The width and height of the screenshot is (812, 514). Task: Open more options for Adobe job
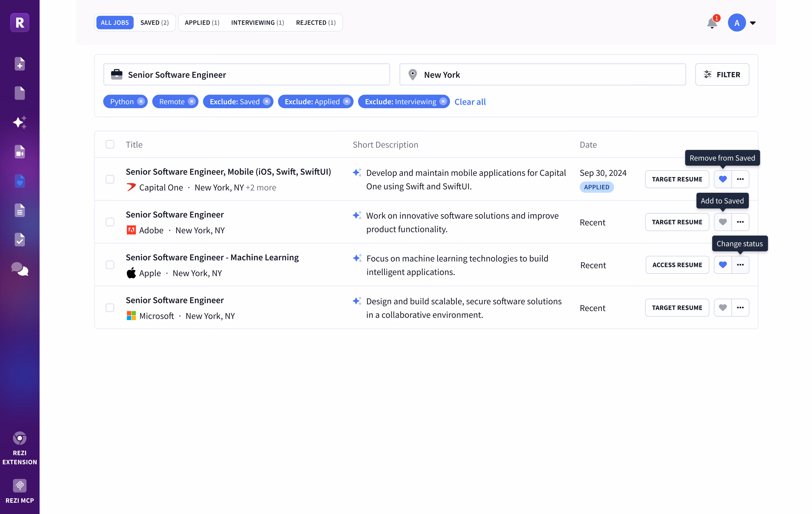click(740, 222)
